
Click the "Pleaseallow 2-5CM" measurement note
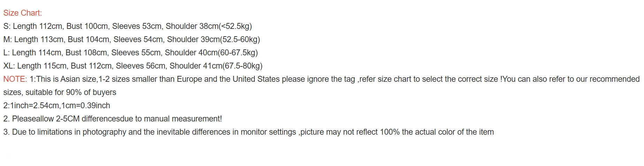coord(45,119)
